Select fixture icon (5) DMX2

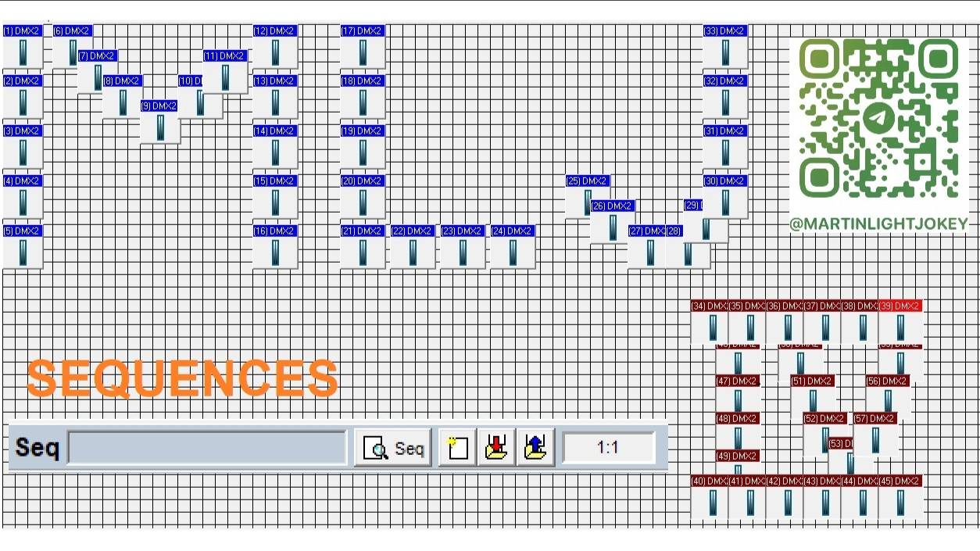tap(23, 247)
